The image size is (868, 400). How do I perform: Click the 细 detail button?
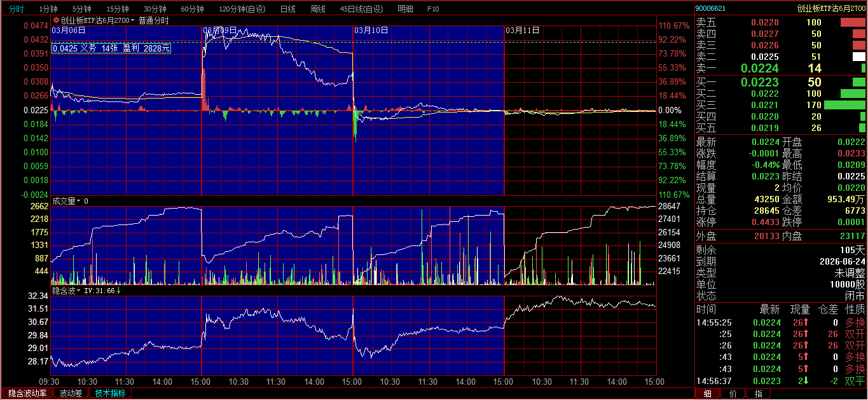(706, 394)
